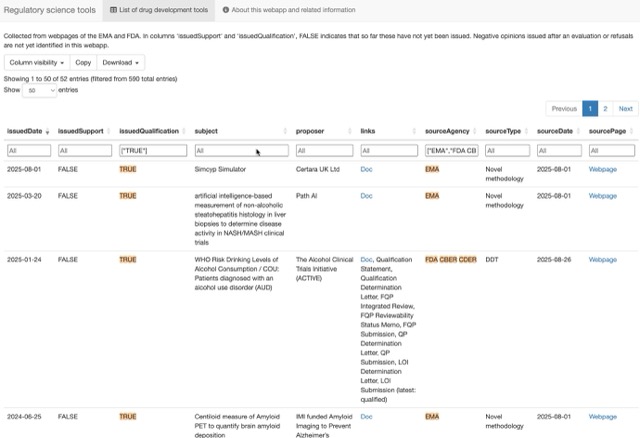Open Doc link for Simcyp Simulator
The image size is (640, 438).
click(366, 169)
